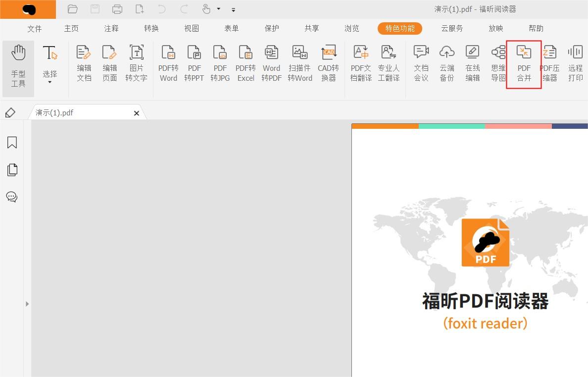Open the 文件 menu
Image resolution: width=588 pixels, height=377 pixels.
34,28
